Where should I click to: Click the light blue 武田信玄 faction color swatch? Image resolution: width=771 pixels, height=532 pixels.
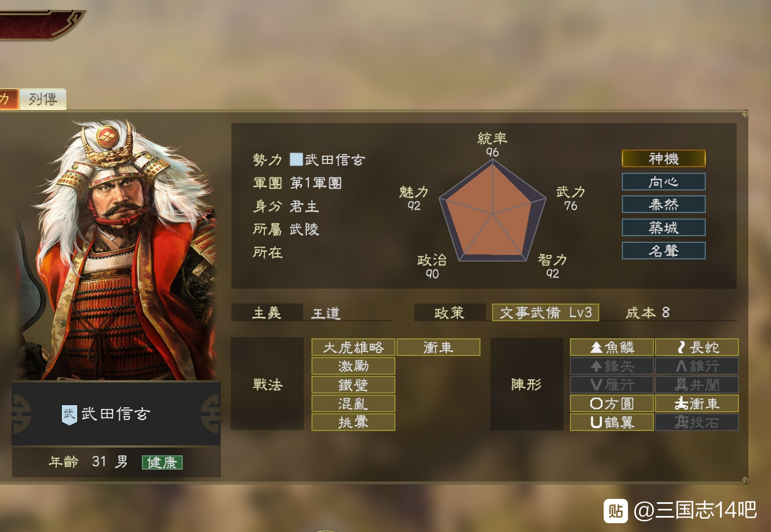[297, 159]
